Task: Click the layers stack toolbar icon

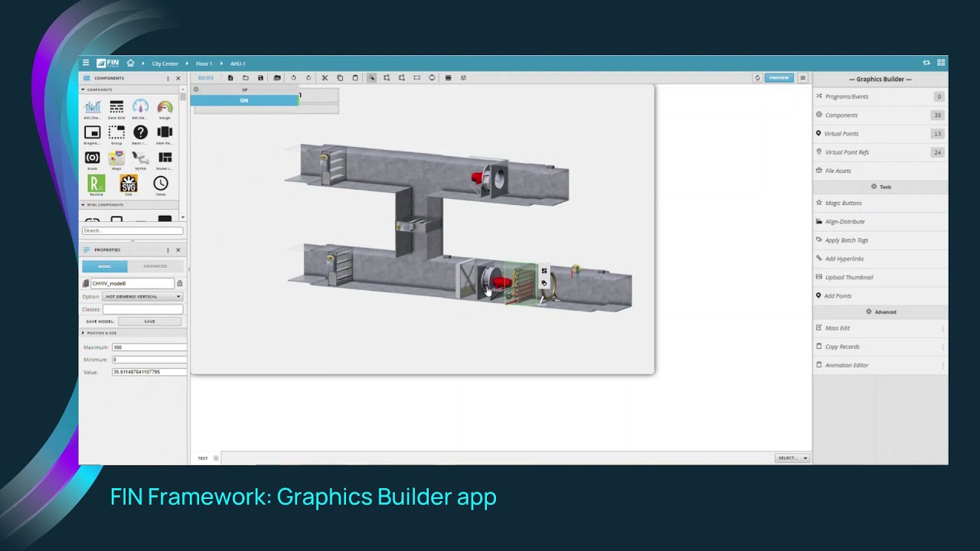Action: click(448, 77)
